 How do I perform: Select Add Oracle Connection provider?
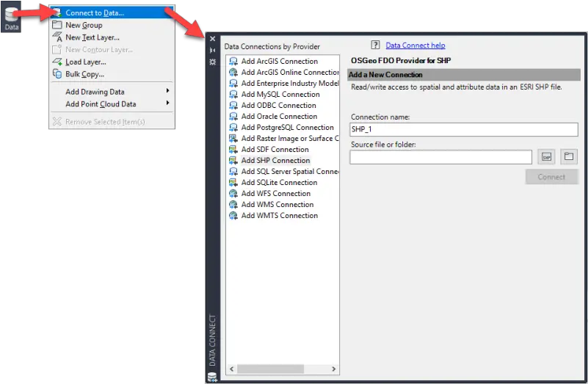[x=280, y=116]
